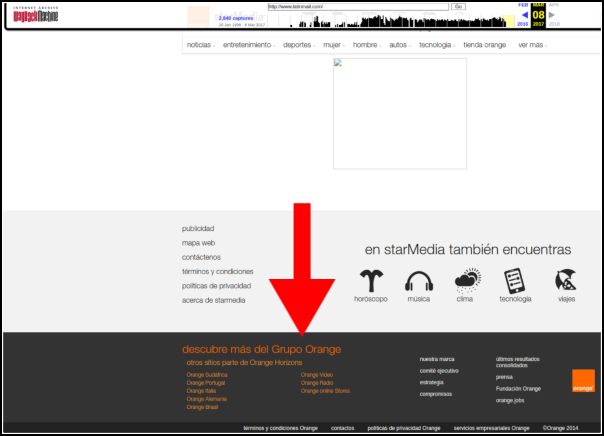Image resolution: width=604 pixels, height=436 pixels.
Task: Expand the hombre menu
Action: coord(366,45)
